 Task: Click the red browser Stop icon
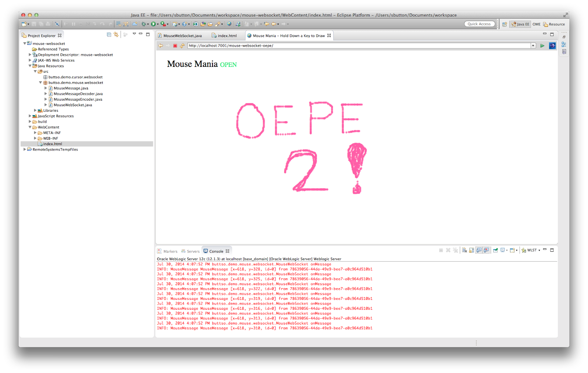(175, 46)
